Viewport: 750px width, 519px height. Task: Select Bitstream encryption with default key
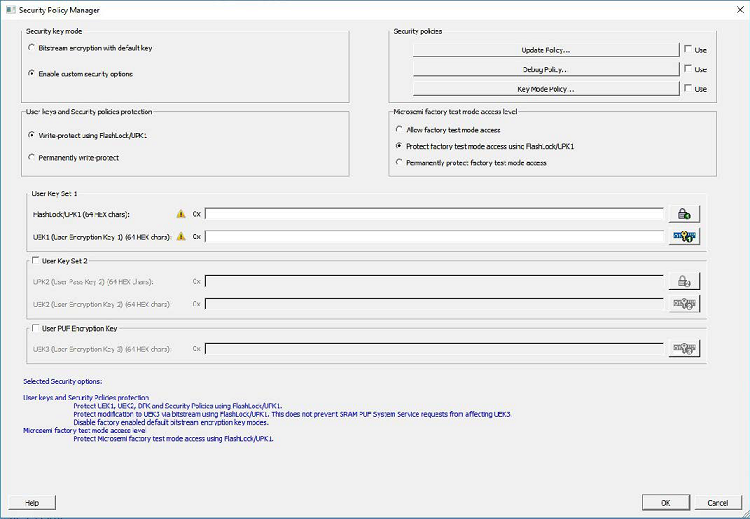(32, 48)
